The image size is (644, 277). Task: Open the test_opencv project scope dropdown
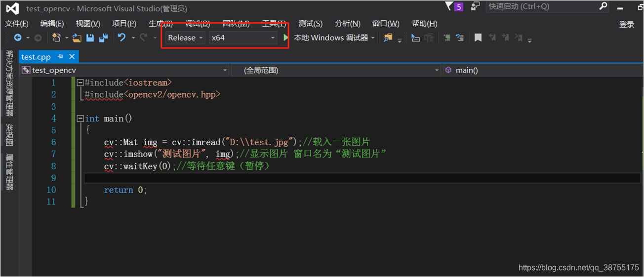click(124, 70)
